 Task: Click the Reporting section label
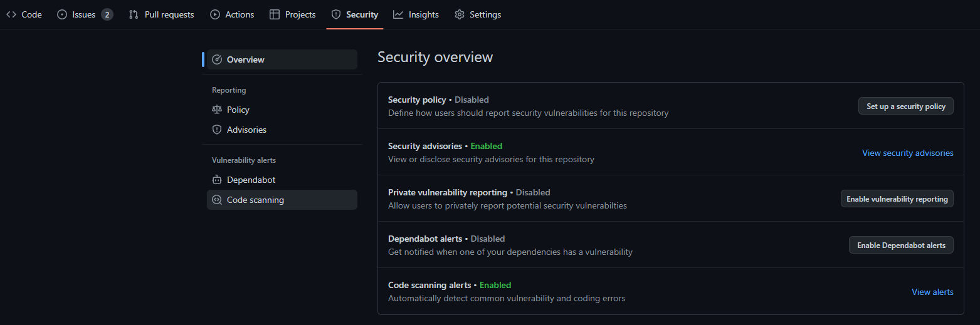[x=229, y=90]
